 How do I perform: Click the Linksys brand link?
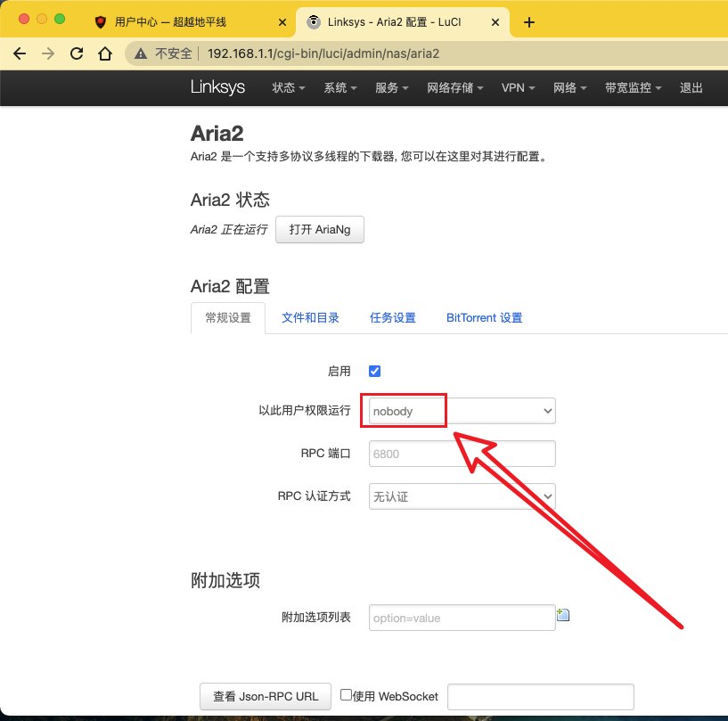click(x=217, y=86)
